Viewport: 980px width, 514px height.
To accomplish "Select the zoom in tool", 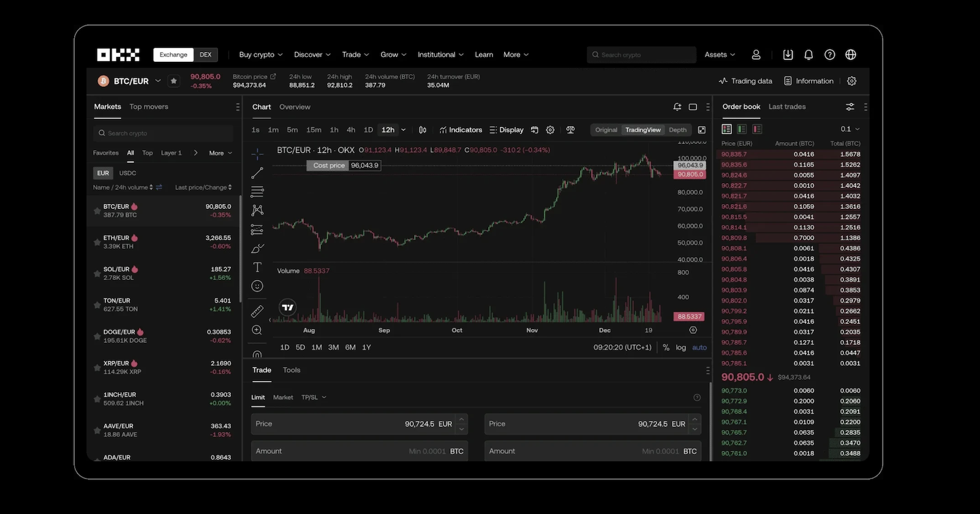I will pos(257,330).
